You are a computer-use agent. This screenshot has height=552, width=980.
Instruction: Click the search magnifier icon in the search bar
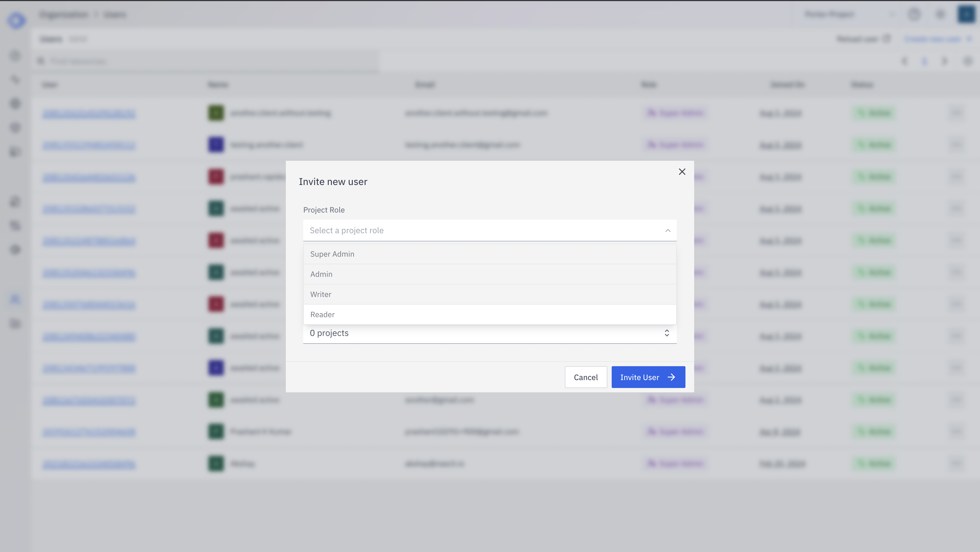[41, 61]
